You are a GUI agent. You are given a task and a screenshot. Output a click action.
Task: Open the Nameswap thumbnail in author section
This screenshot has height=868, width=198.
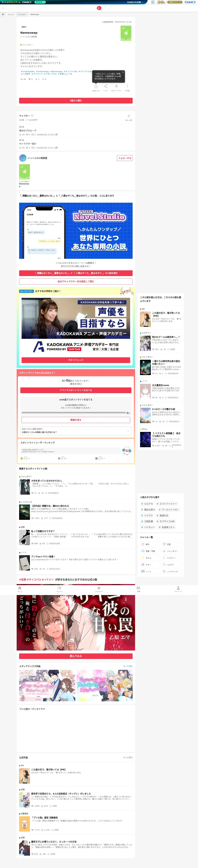[25, 172]
